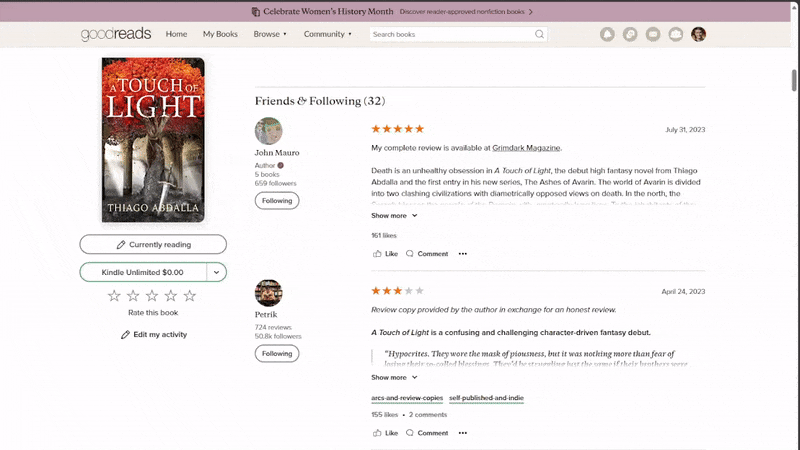Open the friends icon in header
Viewport: 800px width, 450px height.
tap(676, 34)
